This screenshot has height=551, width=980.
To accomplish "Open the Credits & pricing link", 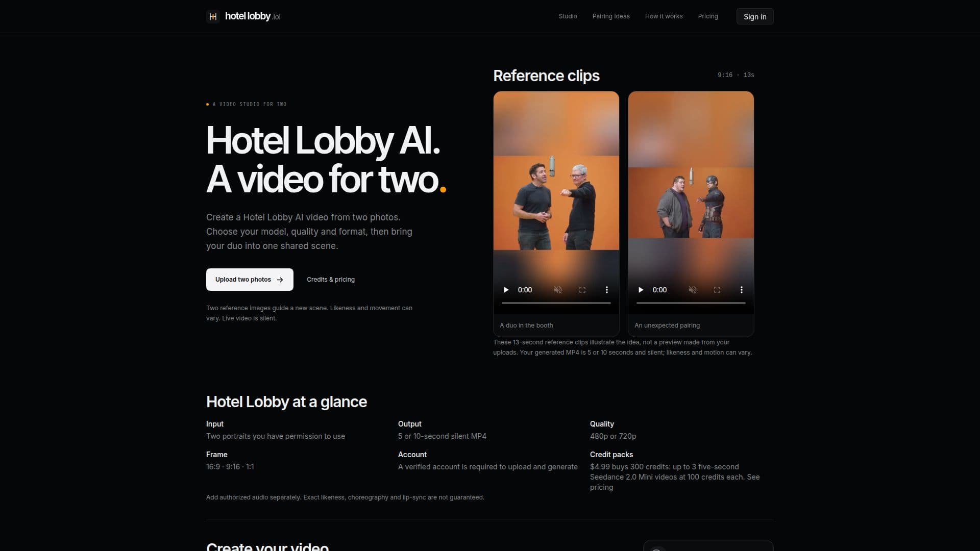I will pos(331,280).
